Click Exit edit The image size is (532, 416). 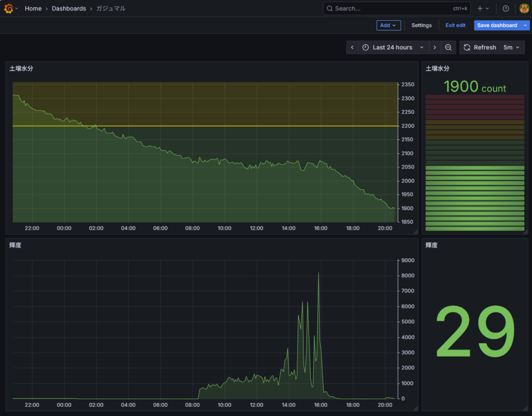[x=455, y=25]
